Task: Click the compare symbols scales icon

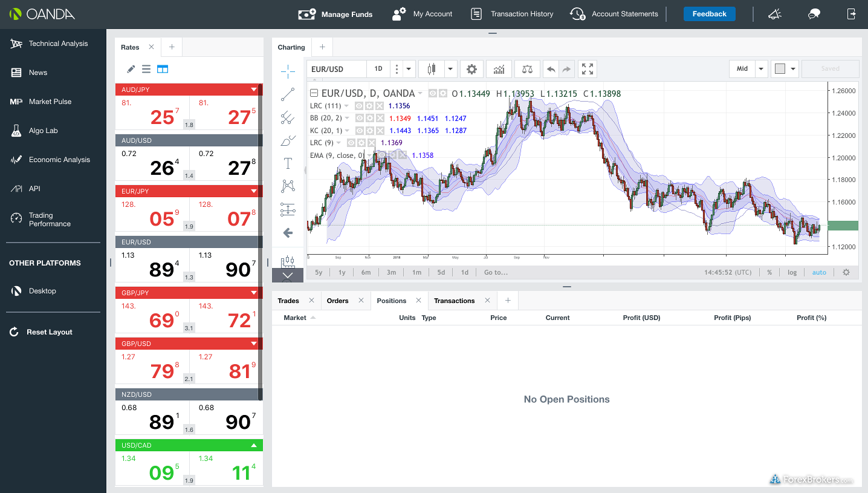Action: pos(527,69)
